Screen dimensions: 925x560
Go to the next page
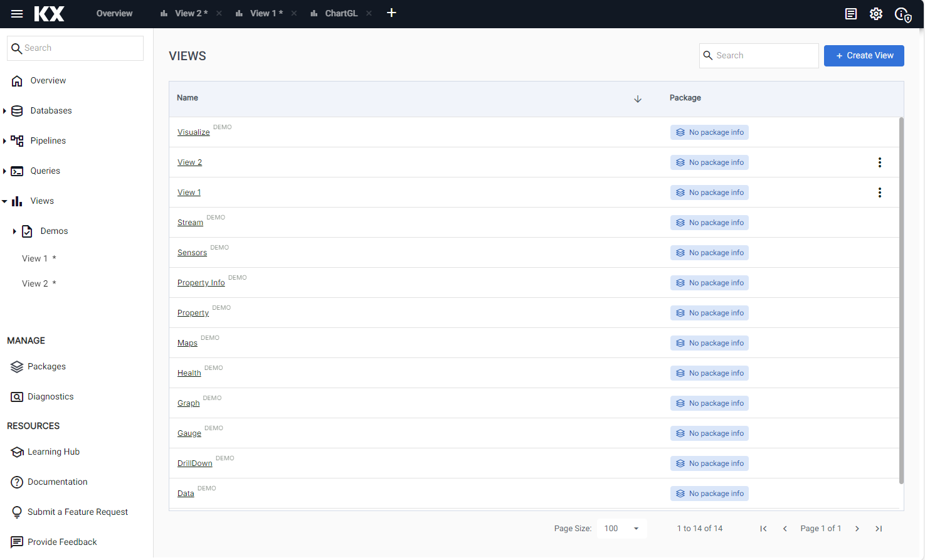coord(857,529)
